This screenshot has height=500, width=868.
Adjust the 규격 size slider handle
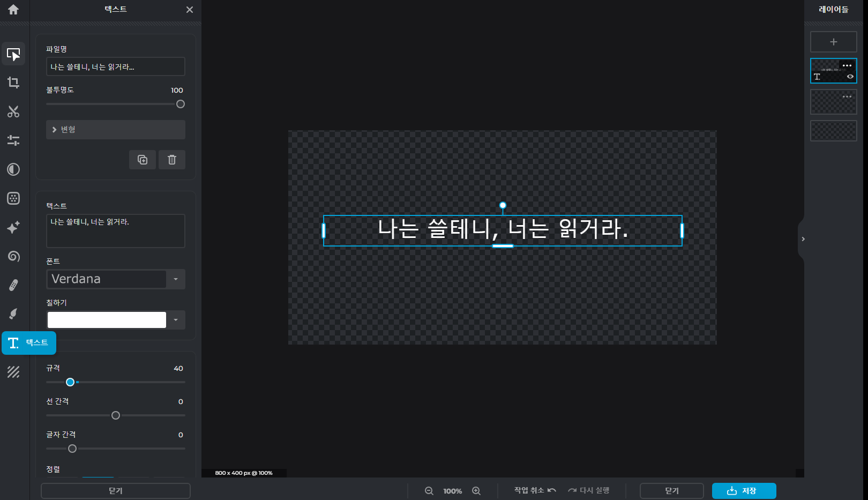click(x=70, y=382)
